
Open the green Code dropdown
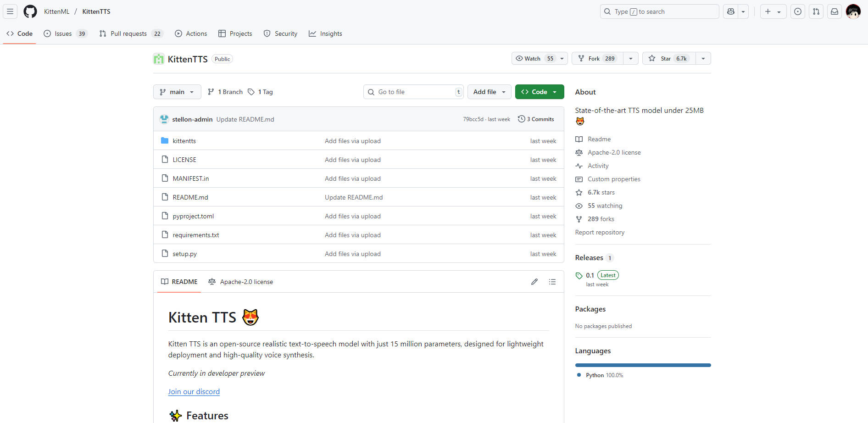pos(539,92)
